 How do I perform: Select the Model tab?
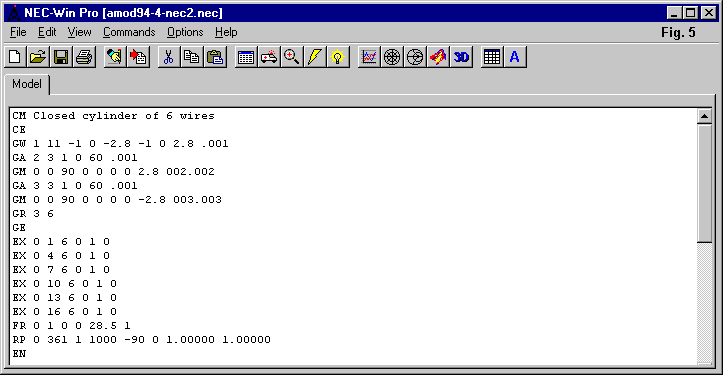(27, 84)
